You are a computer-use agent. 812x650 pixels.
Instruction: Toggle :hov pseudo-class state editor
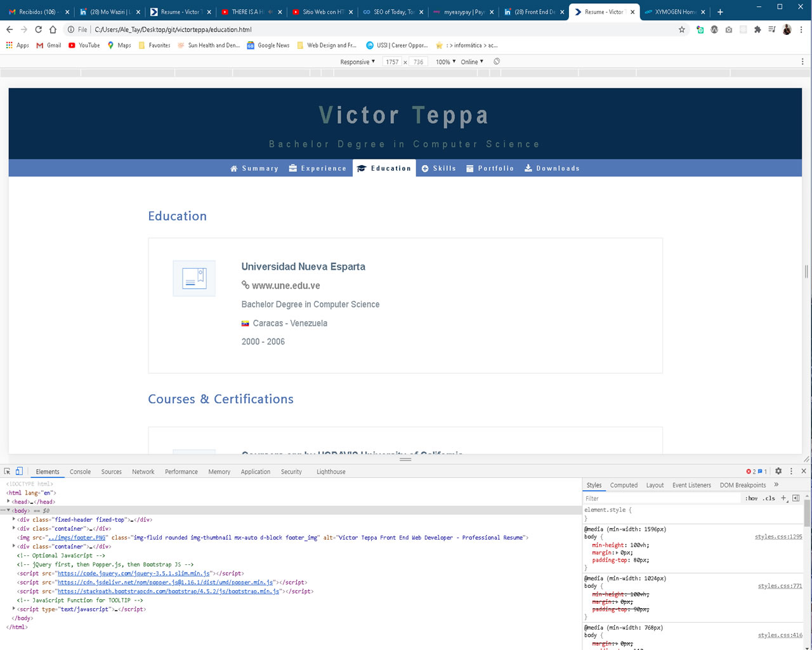click(751, 498)
